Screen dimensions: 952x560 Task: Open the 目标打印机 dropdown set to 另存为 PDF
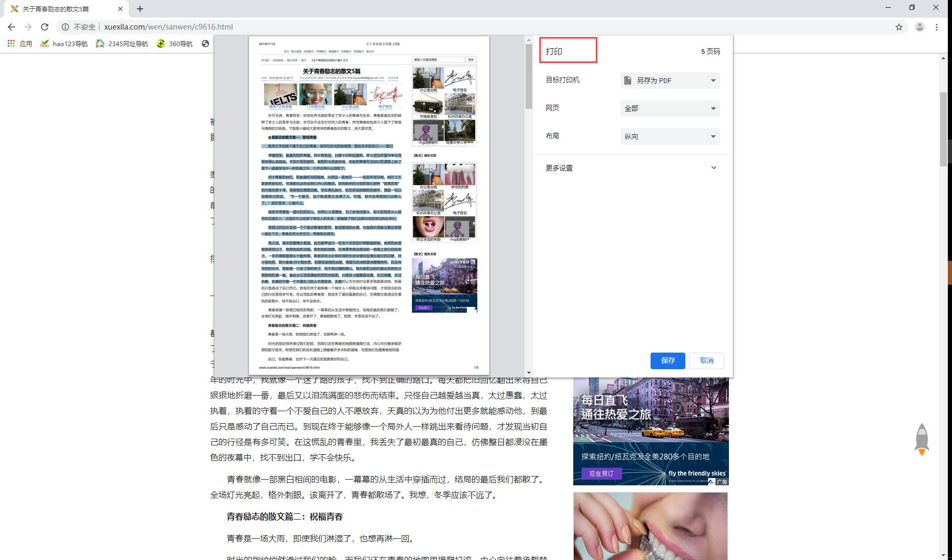670,80
